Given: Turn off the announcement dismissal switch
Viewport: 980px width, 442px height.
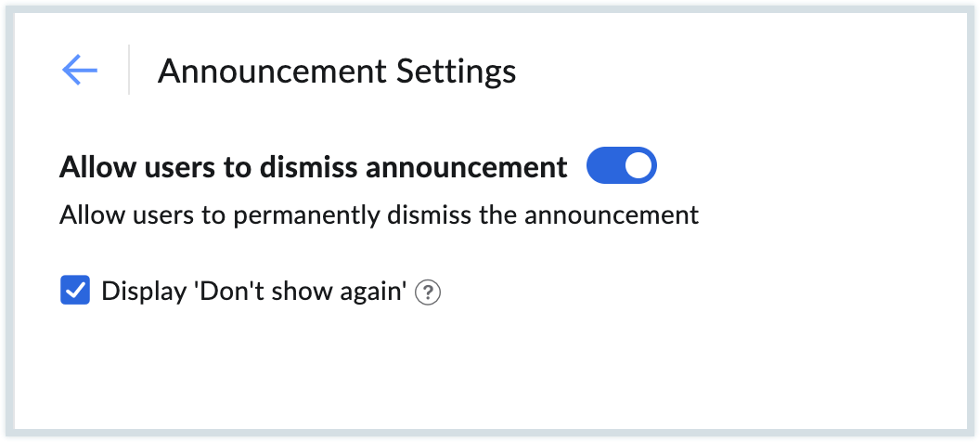Looking at the screenshot, I should 621,165.
